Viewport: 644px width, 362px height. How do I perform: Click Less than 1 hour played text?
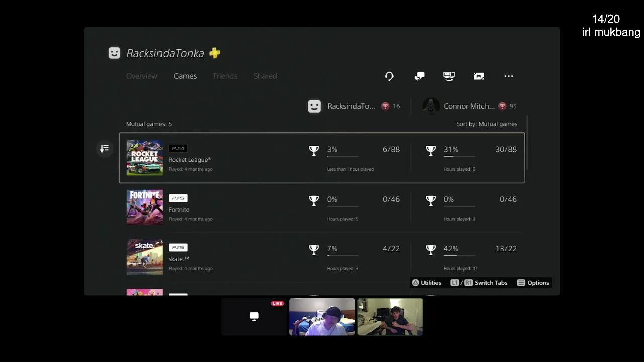click(350, 169)
